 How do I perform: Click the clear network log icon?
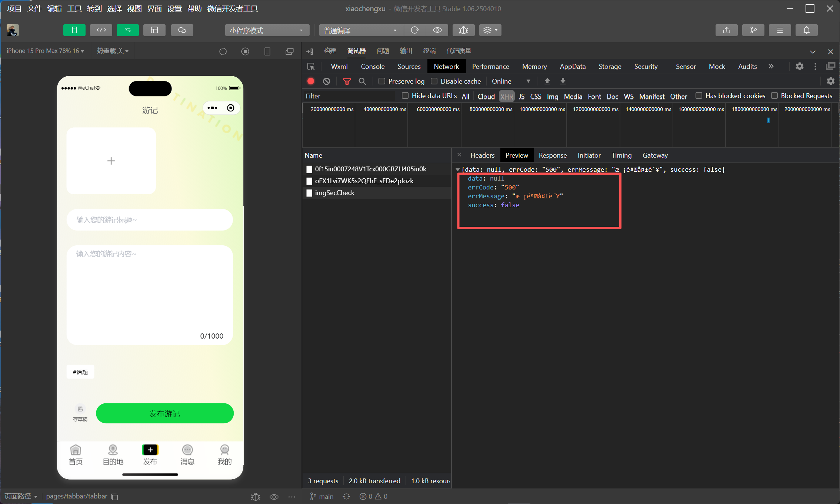[326, 81]
